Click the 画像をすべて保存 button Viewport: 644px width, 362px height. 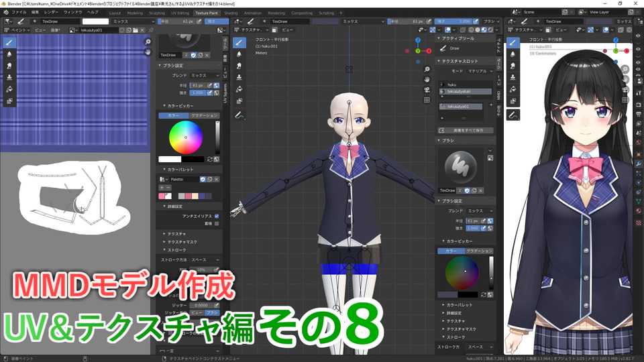coord(466,130)
